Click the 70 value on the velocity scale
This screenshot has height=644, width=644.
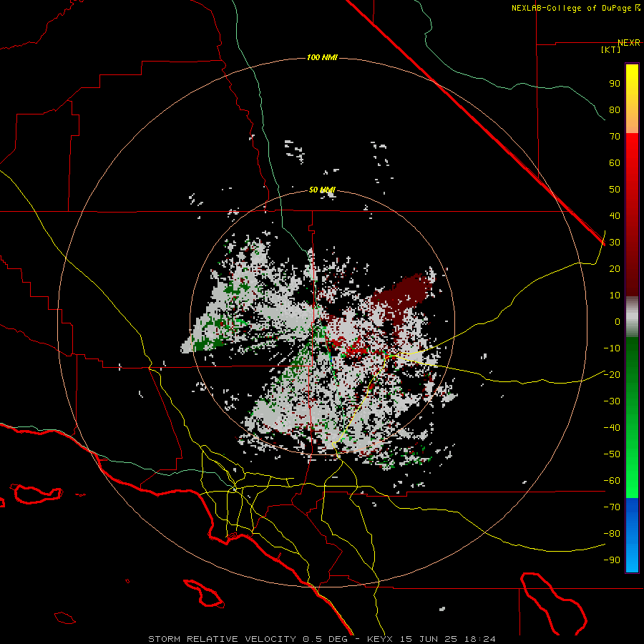[x=615, y=137]
